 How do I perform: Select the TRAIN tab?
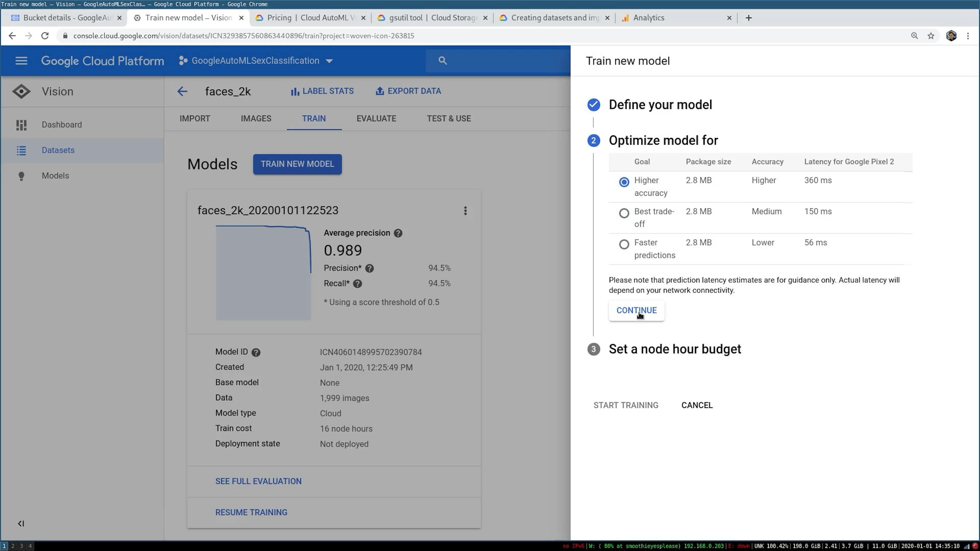[x=314, y=119]
